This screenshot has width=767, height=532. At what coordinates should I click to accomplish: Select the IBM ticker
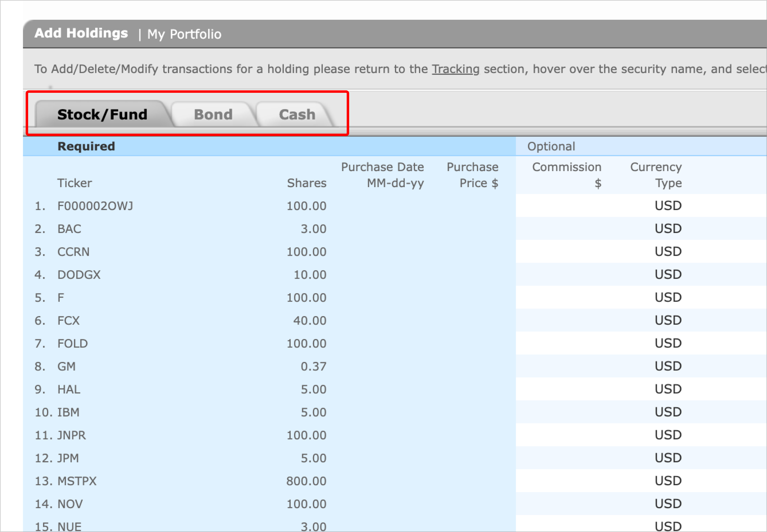[68, 412]
